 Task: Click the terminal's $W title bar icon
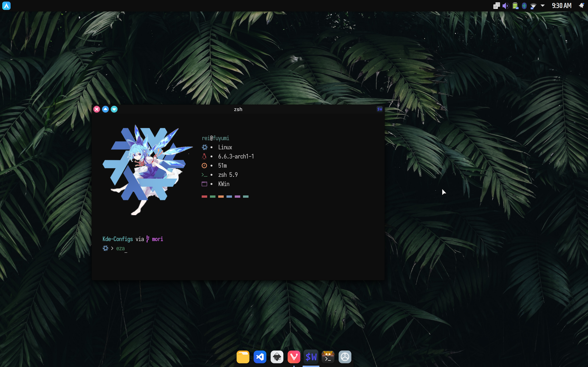pos(379,109)
